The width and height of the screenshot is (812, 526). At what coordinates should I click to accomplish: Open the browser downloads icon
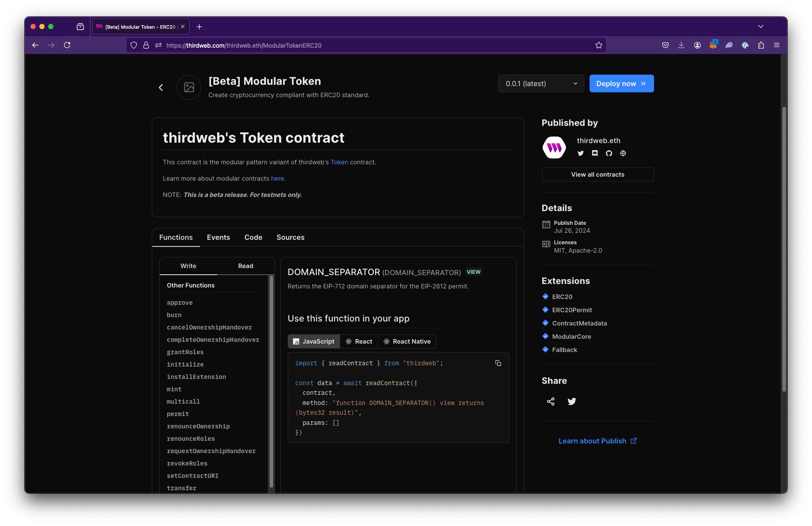[681, 45]
